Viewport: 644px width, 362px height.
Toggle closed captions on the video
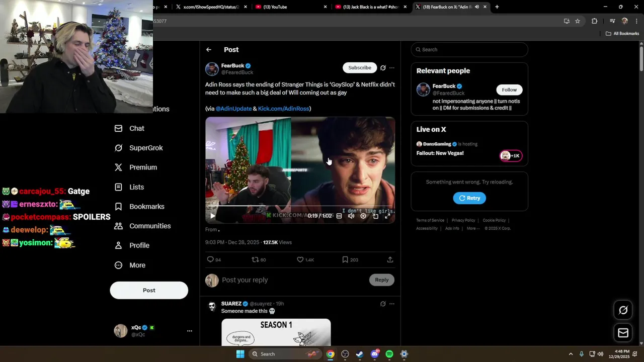tap(339, 216)
